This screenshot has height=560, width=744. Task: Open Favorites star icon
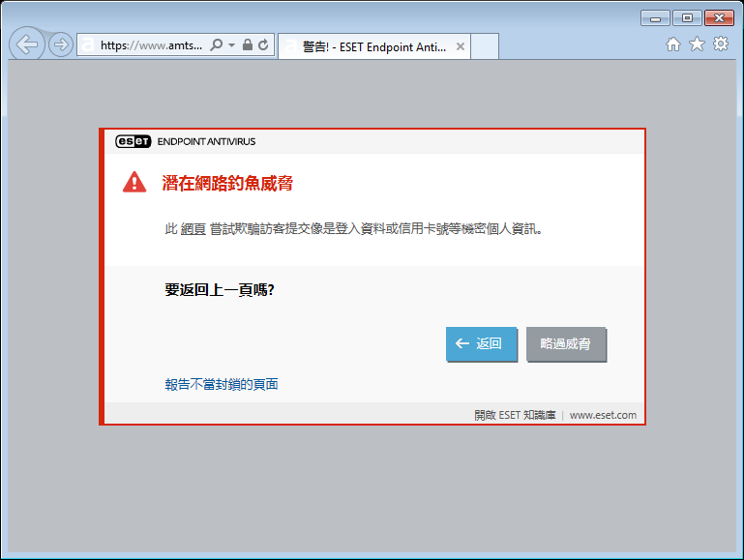[x=697, y=44]
